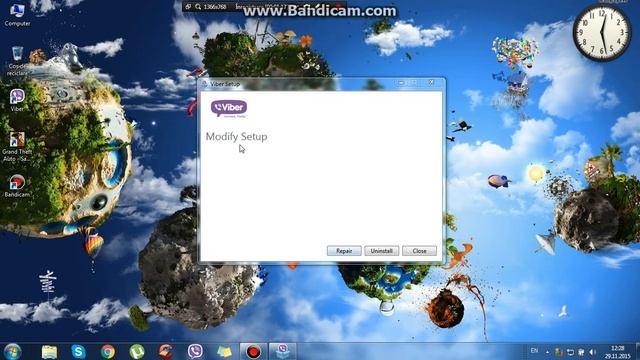Open Viber from the taskbar
This screenshot has width=640, height=360.
click(195, 351)
